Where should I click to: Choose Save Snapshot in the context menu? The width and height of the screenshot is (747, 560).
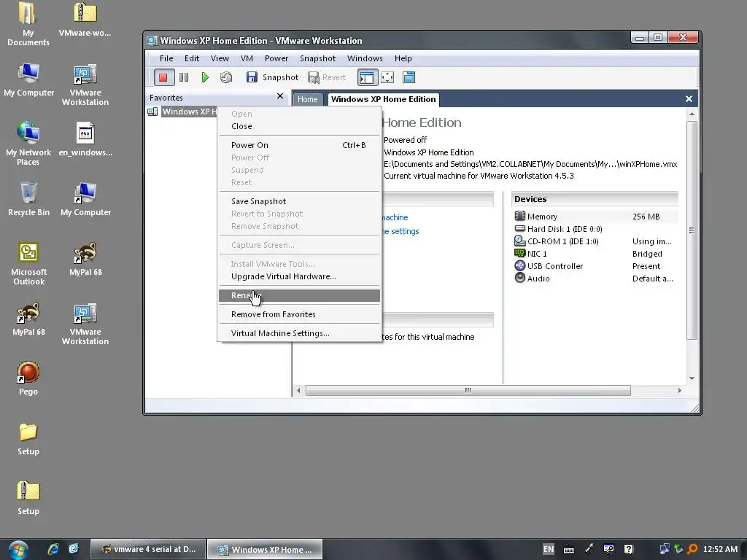[300, 201]
